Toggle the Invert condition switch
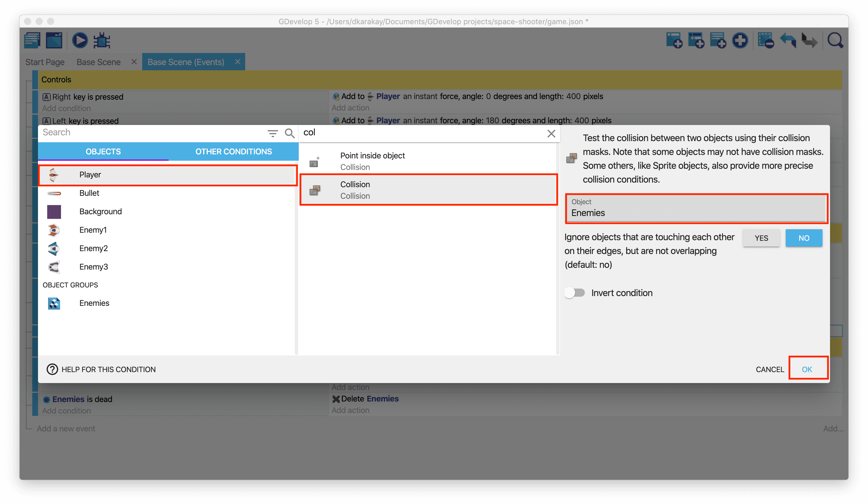Image resolution: width=868 pixels, height=504 pixels. point(575,293)
